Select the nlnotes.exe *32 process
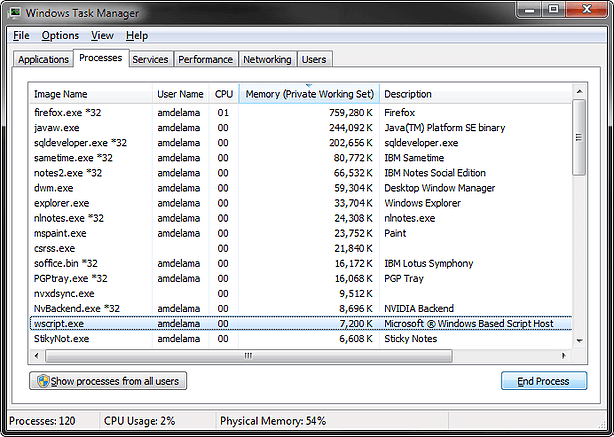 click(301, 218)
